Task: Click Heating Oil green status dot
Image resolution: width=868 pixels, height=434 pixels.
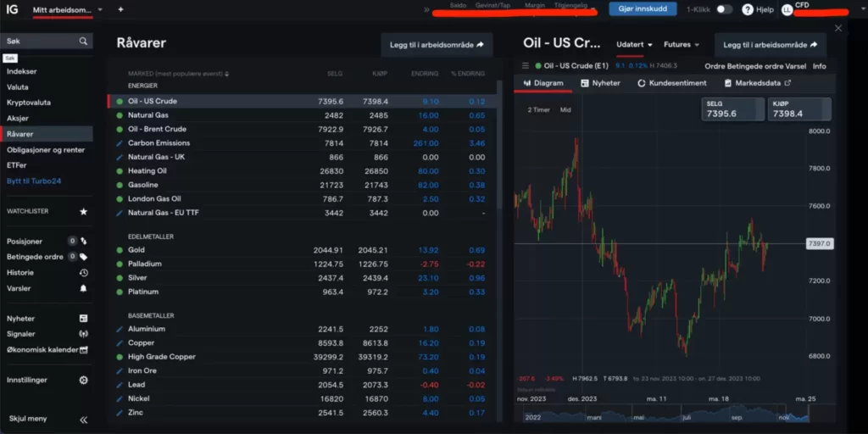Action: pos(120,171)
